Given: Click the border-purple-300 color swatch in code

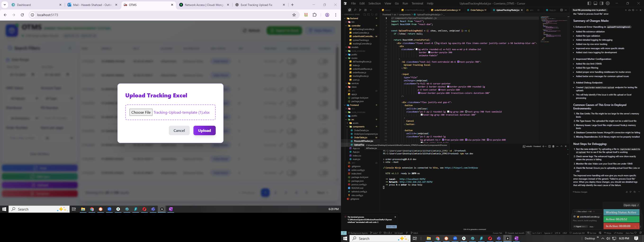Looking at the screenshot, I should (429, 52).
